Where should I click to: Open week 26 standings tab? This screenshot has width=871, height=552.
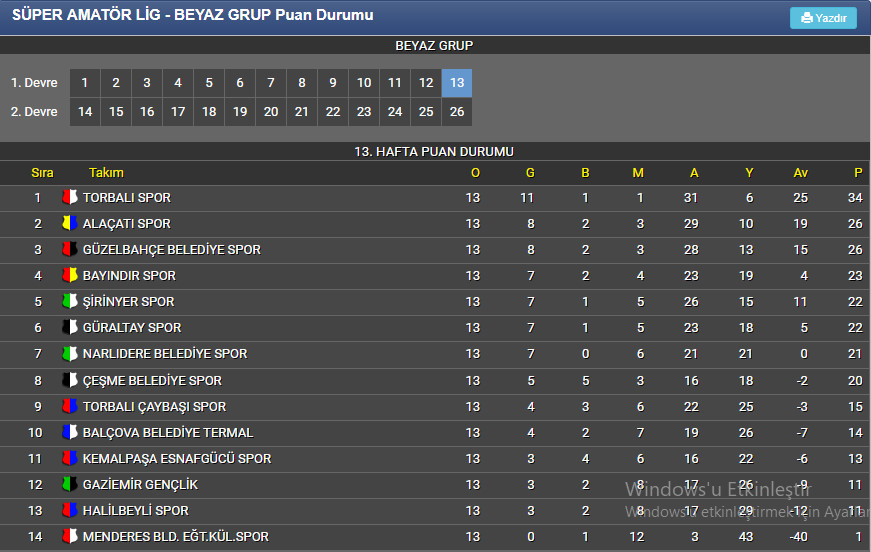click(x=457, y=112)
